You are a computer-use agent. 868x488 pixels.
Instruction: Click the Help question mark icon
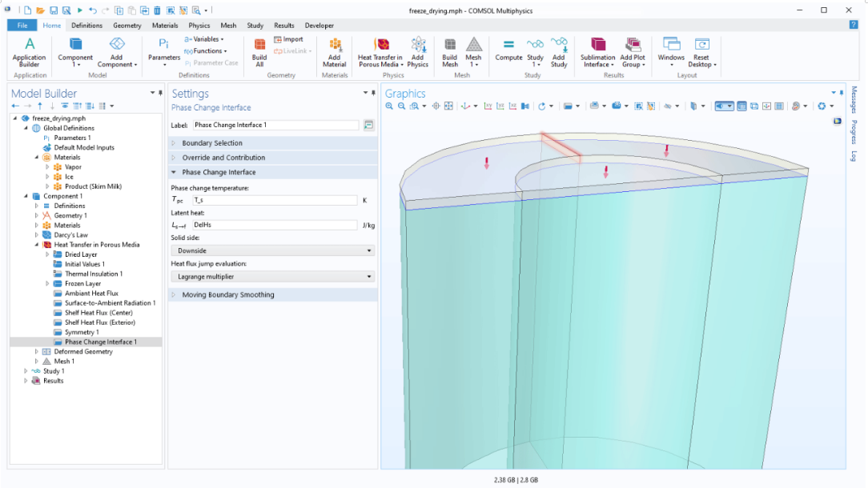click(x=853, y=25)
